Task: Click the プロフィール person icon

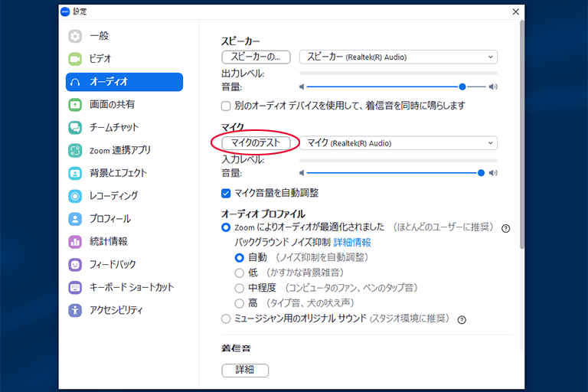Action: coord(75,219)
